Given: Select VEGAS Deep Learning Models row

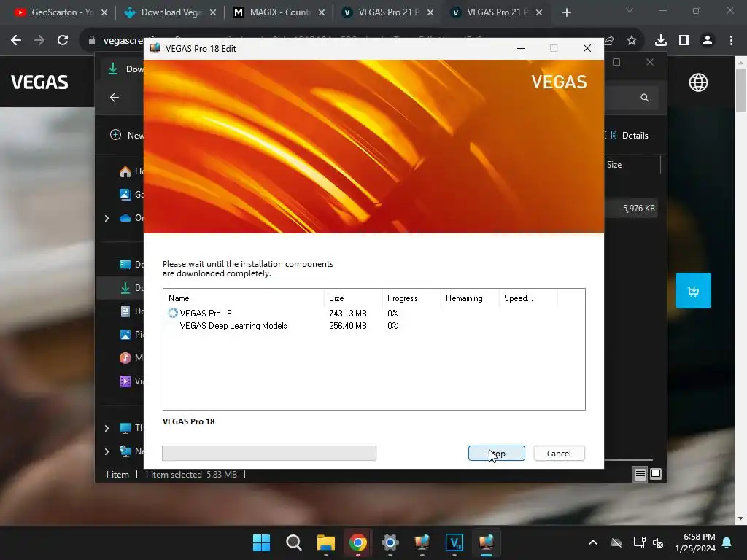Looking at the screenshot, I should 373,326.
